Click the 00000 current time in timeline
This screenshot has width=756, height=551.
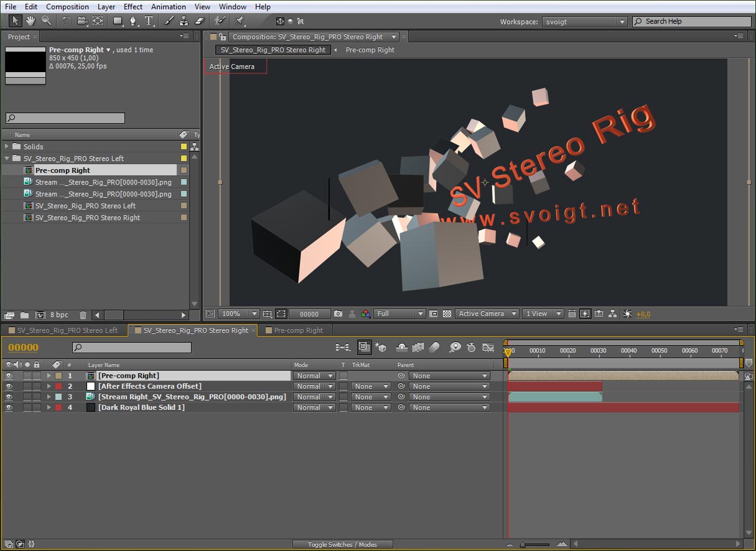click(23, 348)
